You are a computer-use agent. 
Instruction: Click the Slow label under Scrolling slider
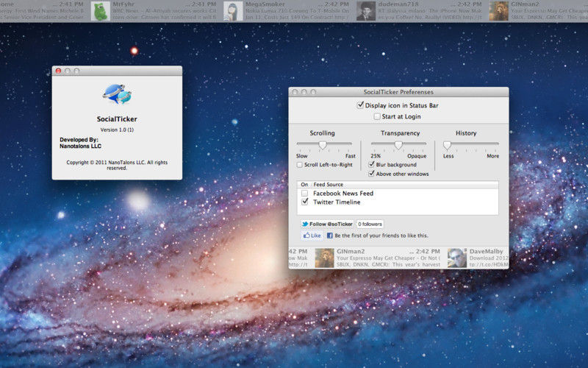click(301, 156)
